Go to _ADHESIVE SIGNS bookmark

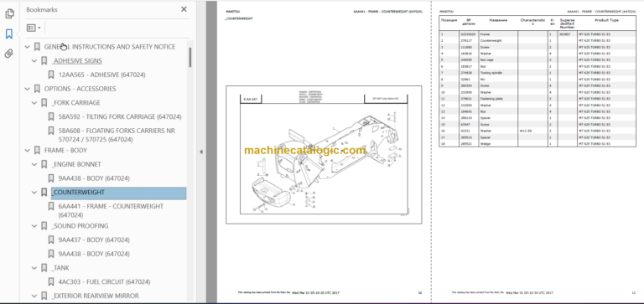coord(77,61)
